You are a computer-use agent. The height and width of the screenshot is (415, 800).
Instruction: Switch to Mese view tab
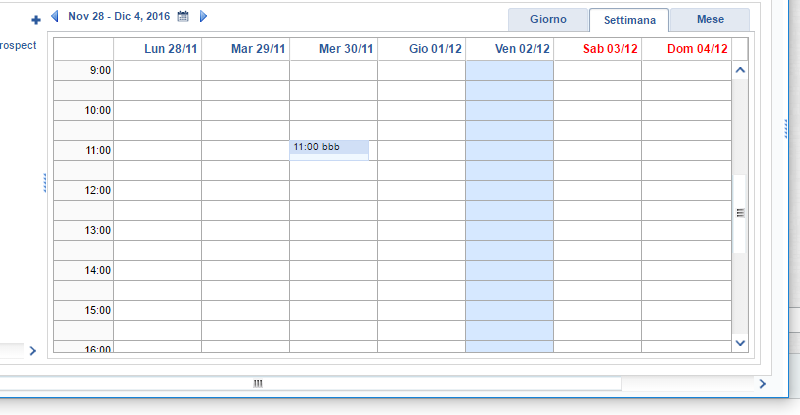tap(710, 20)
